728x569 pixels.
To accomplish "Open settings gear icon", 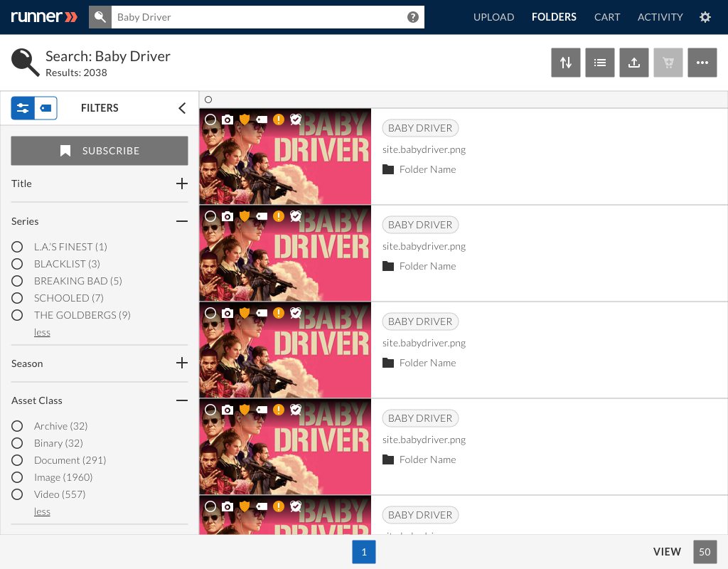I will (x=705, y=17).
